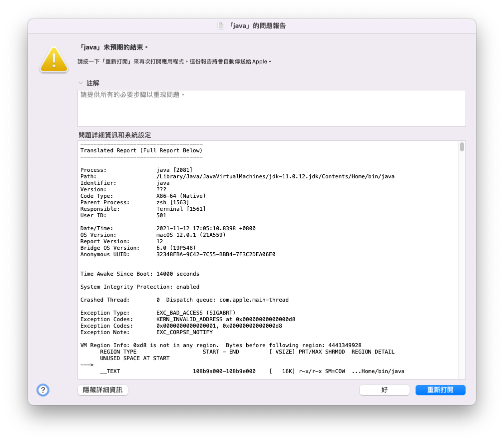Click the 'Time Awake Since Boot' line

coord(140,274)
